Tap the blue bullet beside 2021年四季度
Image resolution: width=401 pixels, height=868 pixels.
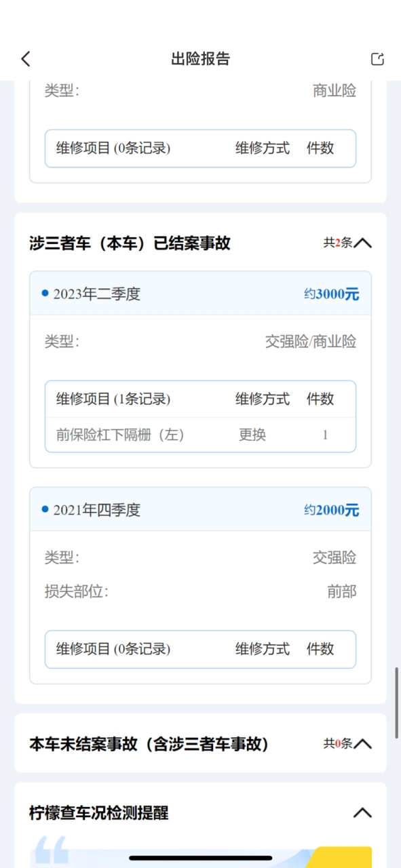click(x=45, y=509)
